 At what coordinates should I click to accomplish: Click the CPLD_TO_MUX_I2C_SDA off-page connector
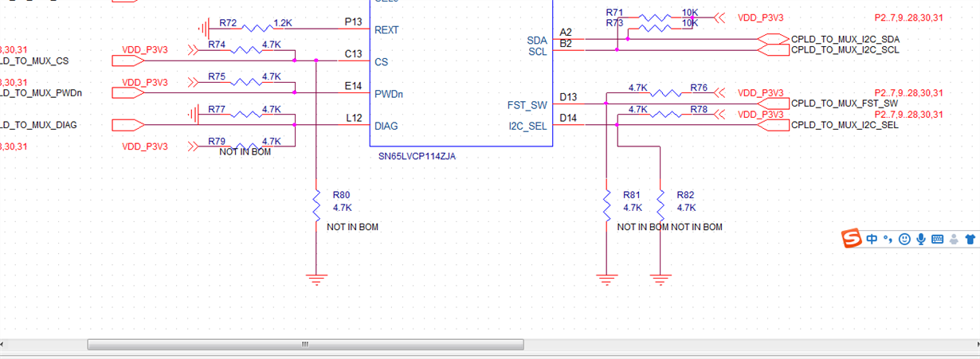click(x=773, y=39)
